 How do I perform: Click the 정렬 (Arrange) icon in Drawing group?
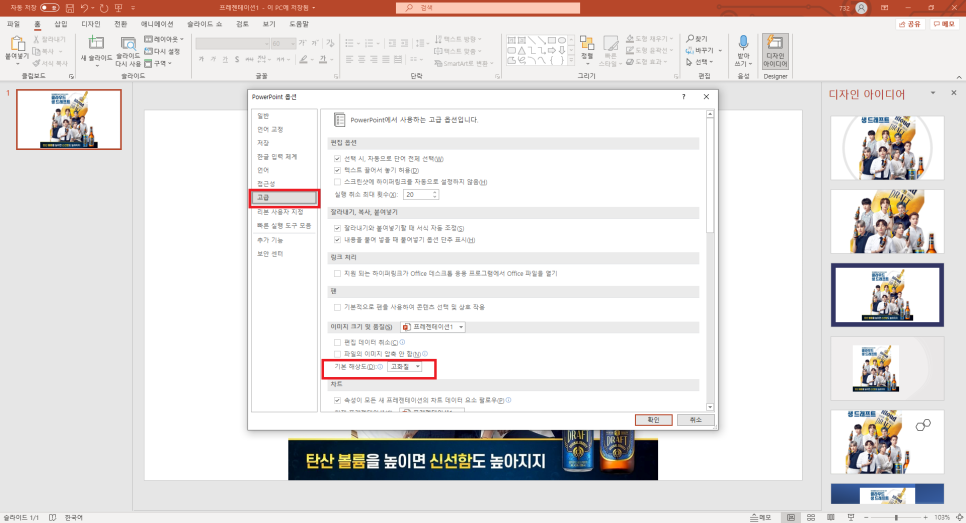pyautogui.click(x=586, y=44)
